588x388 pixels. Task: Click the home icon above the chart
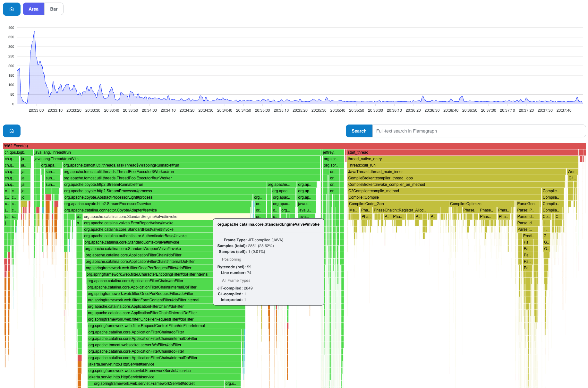(x=12, y=9)
